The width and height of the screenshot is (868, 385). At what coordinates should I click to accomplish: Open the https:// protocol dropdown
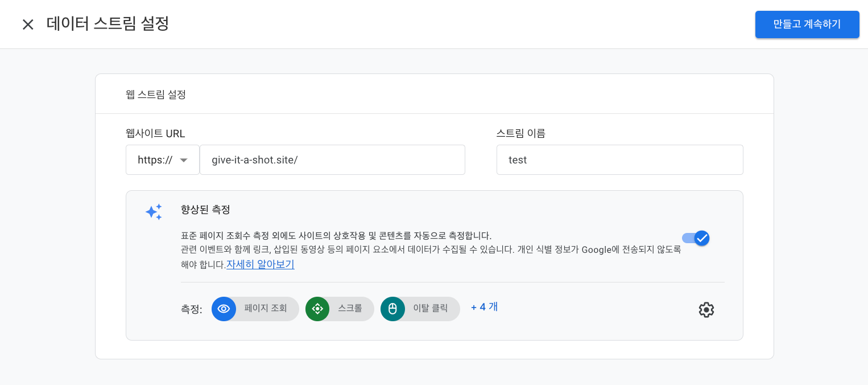[x=163, y=160]
